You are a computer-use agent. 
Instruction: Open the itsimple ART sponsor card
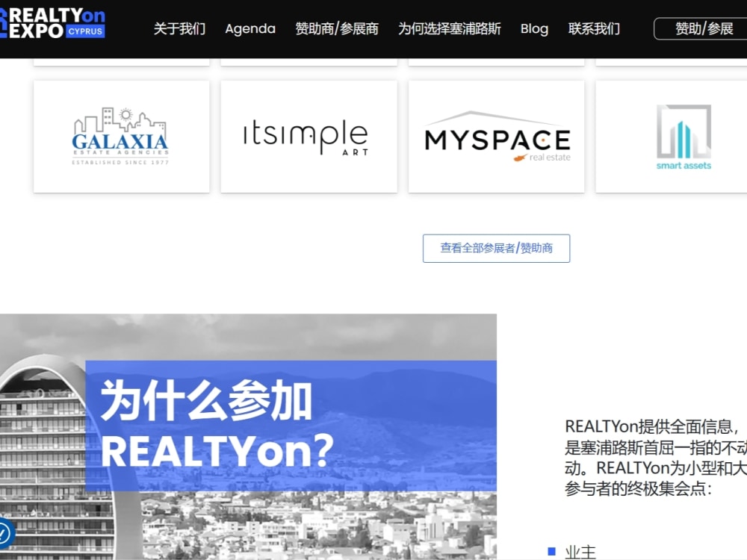[x=309, y=137]
